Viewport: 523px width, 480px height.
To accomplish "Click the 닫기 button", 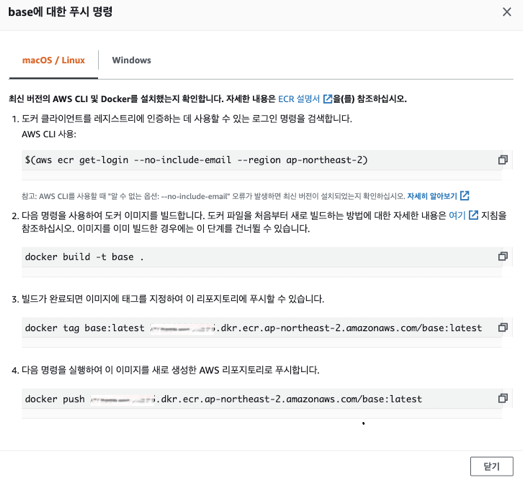I will [x=491, y=466].
